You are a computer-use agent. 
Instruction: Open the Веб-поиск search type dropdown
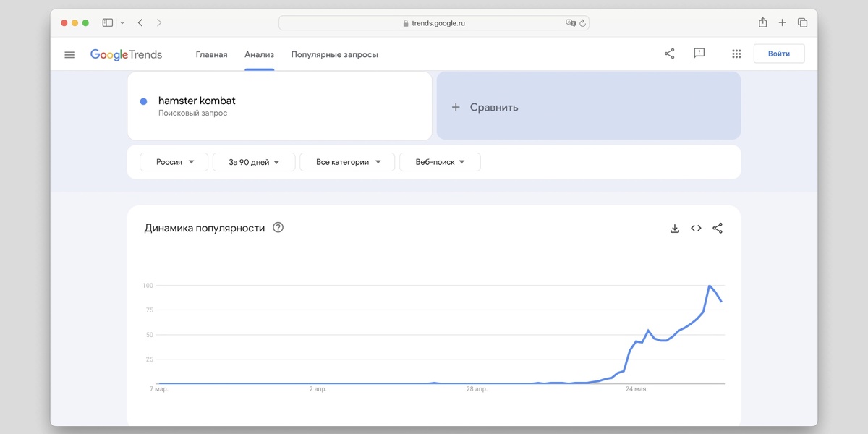pos(440,161)
